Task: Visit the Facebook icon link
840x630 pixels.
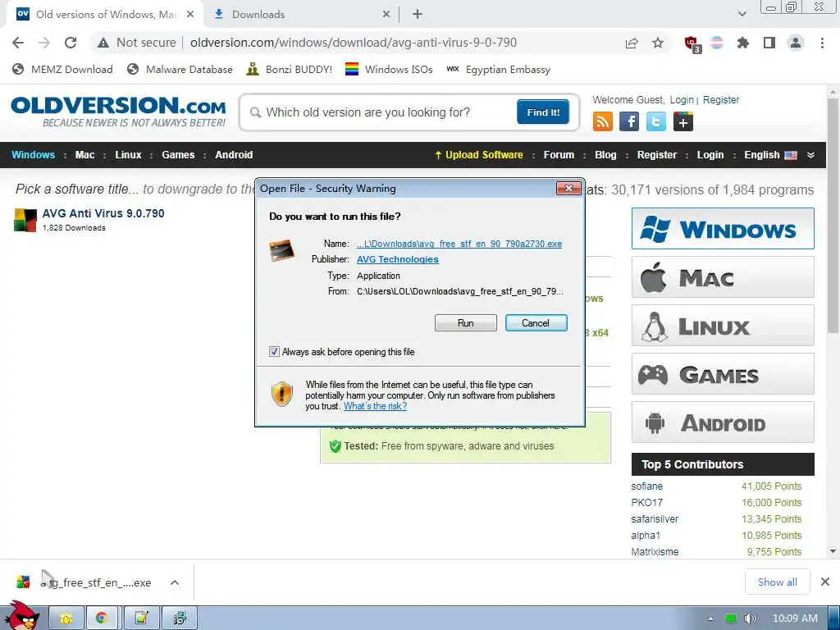Action: click(x=629, y=121)
